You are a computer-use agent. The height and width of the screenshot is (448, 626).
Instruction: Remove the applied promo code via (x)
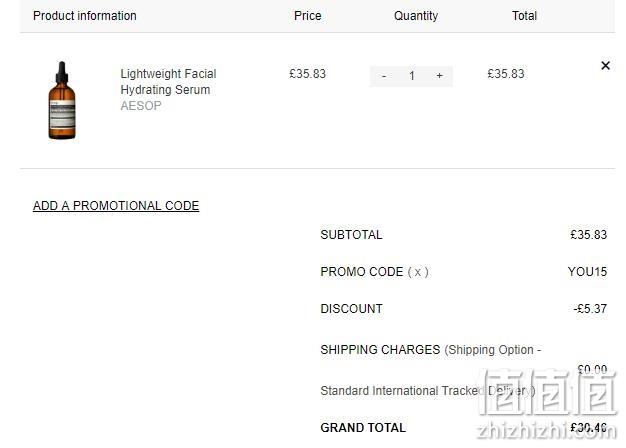418,272
